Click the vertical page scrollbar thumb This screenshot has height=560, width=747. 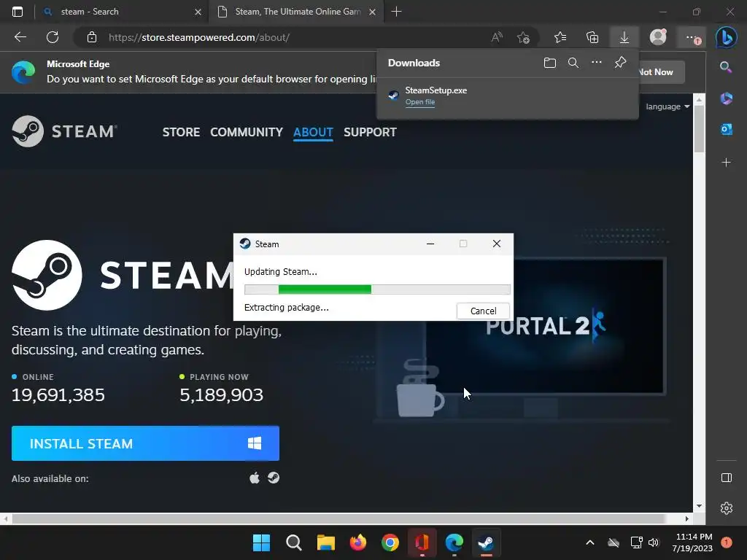699,128
